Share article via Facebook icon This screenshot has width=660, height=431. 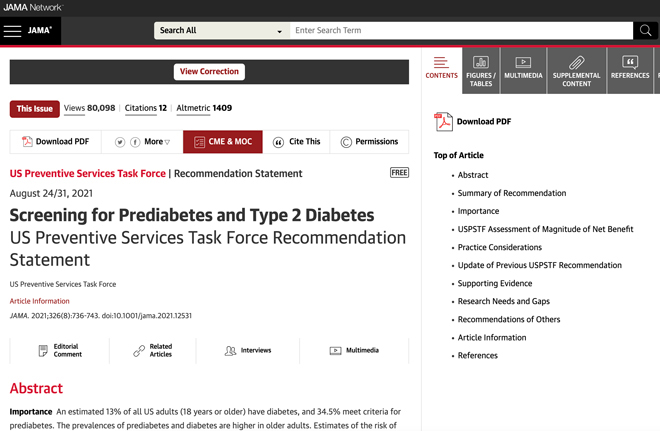tap(135, 142)
